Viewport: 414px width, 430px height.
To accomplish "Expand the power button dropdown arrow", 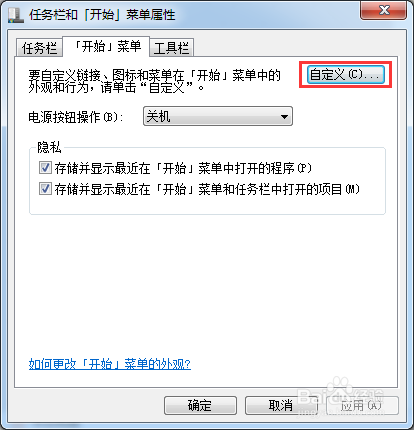I will point(284,117).
